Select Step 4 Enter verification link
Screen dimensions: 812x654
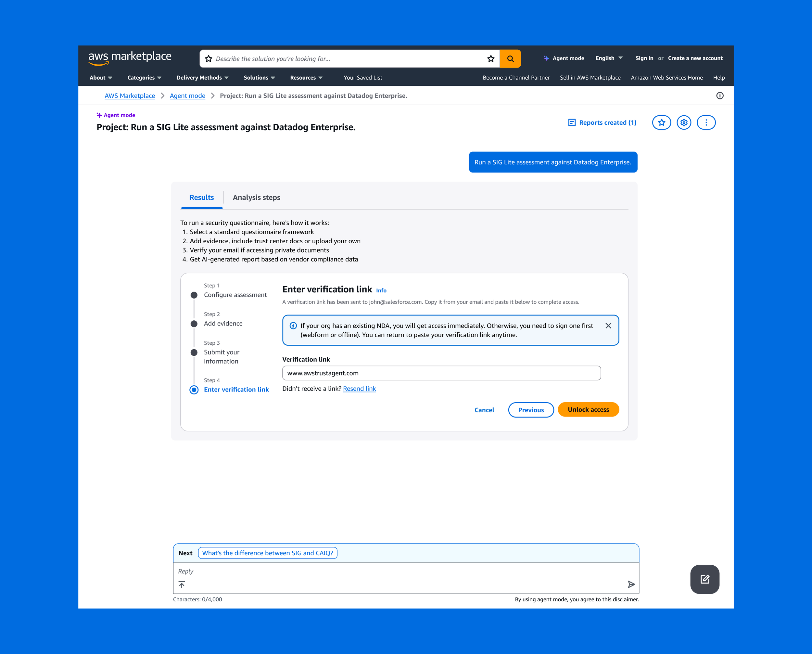(x=230, y=385)
